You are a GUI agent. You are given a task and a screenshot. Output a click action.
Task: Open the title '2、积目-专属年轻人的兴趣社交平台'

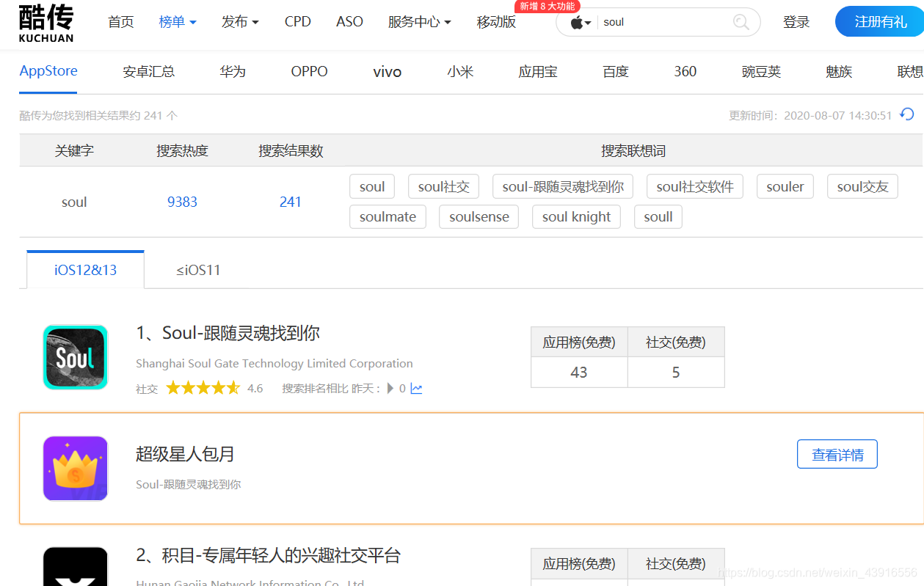[268, 555]
